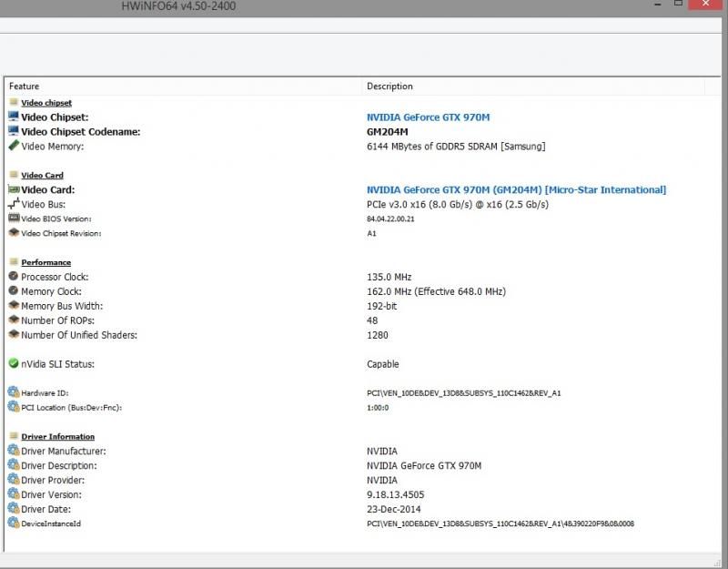
Task: Click the memory bus width value 192-bit
Action: (381, 306)
